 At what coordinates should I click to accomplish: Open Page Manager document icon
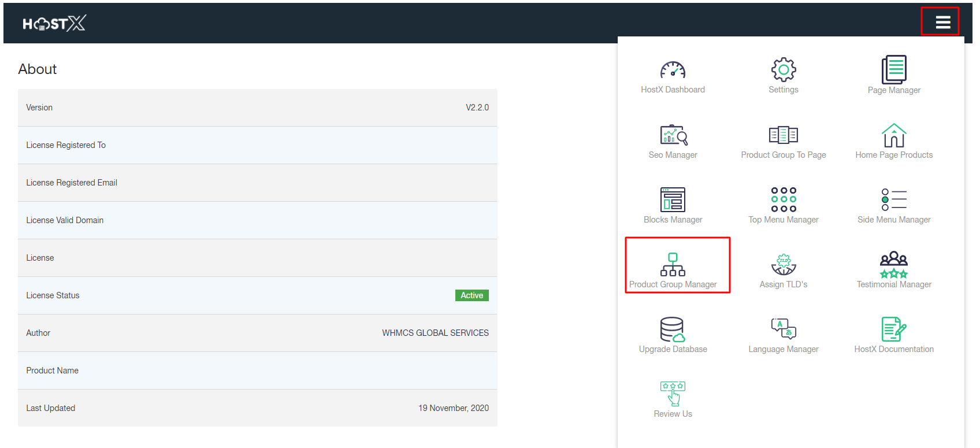[x=893, y=70]
